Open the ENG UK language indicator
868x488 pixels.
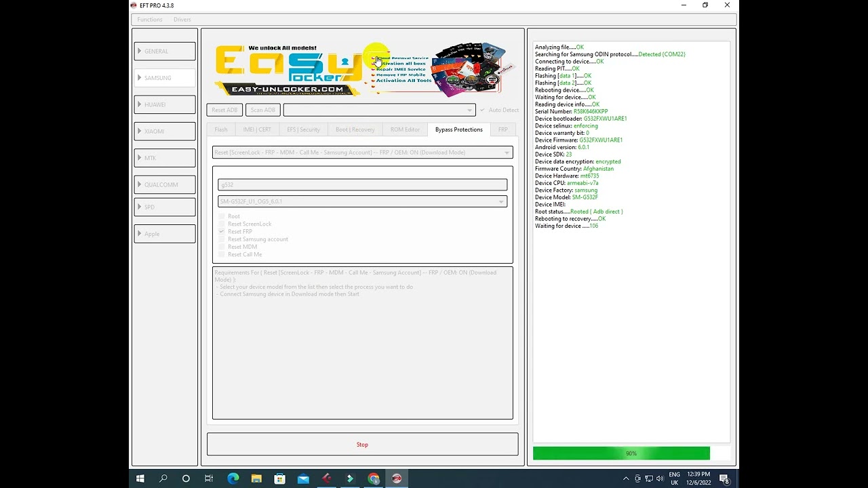675,479
